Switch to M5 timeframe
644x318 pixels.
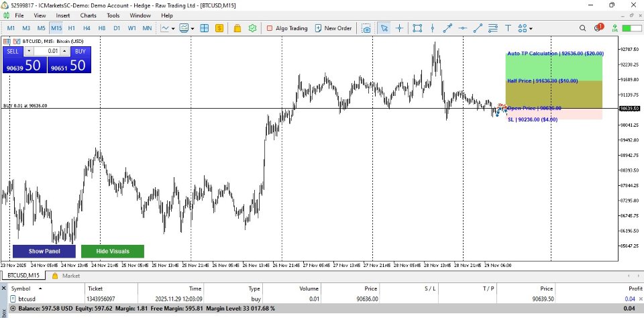coord(41,28)
